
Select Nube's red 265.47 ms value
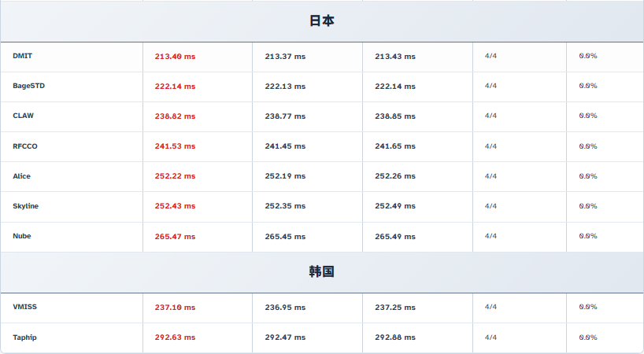pos(175,236)
